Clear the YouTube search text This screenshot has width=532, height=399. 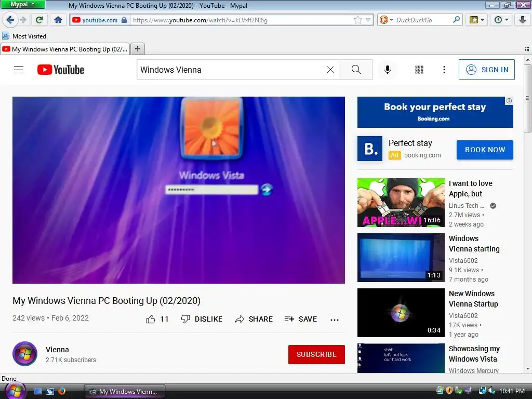pyautogui.click(x=330, y=70)
